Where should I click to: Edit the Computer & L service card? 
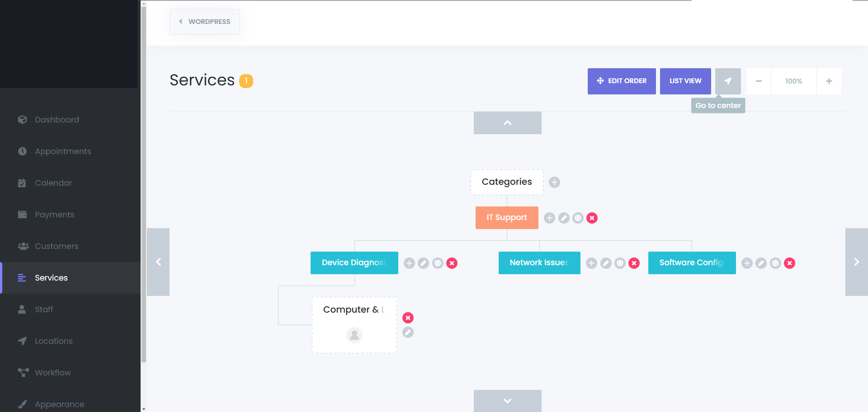(408, 332)
